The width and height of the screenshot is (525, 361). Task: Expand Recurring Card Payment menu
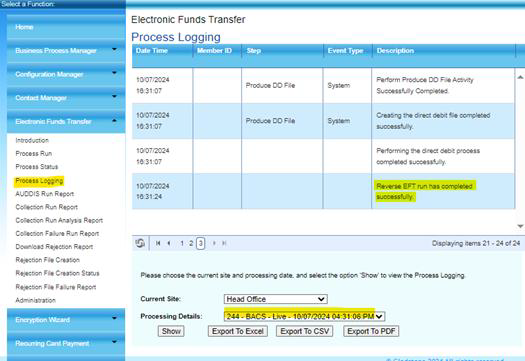tap(66, 343)
